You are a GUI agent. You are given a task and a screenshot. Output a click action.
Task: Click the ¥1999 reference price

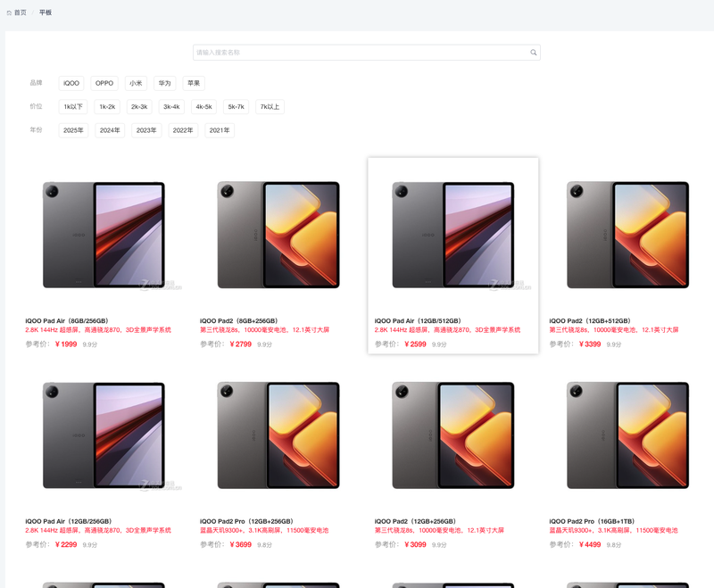[x=66, y=344]
